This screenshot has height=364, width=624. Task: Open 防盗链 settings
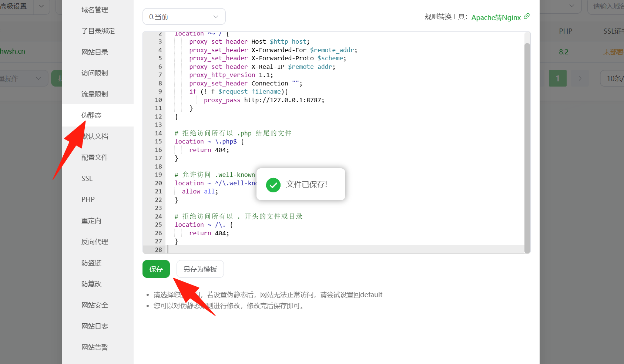tap(91, 263)
